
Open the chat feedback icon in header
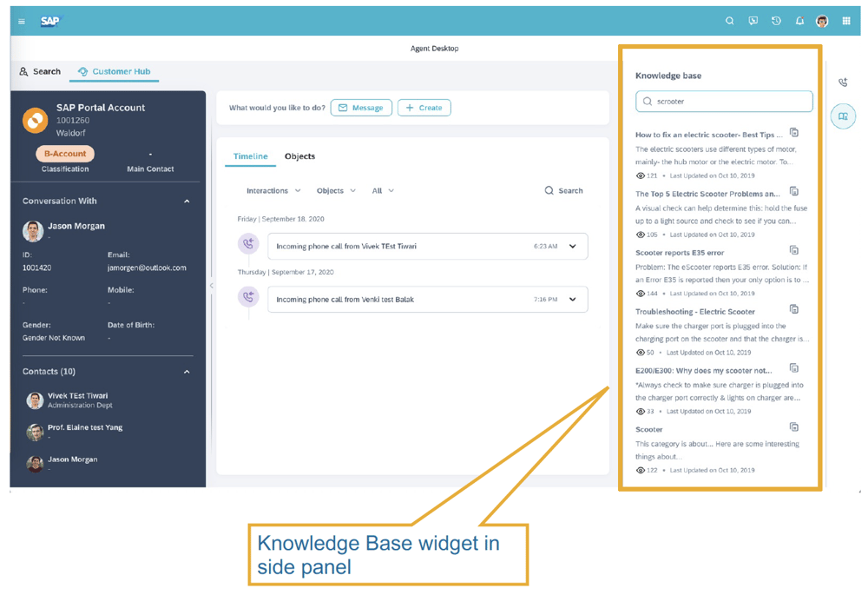[x=753, y=21]
